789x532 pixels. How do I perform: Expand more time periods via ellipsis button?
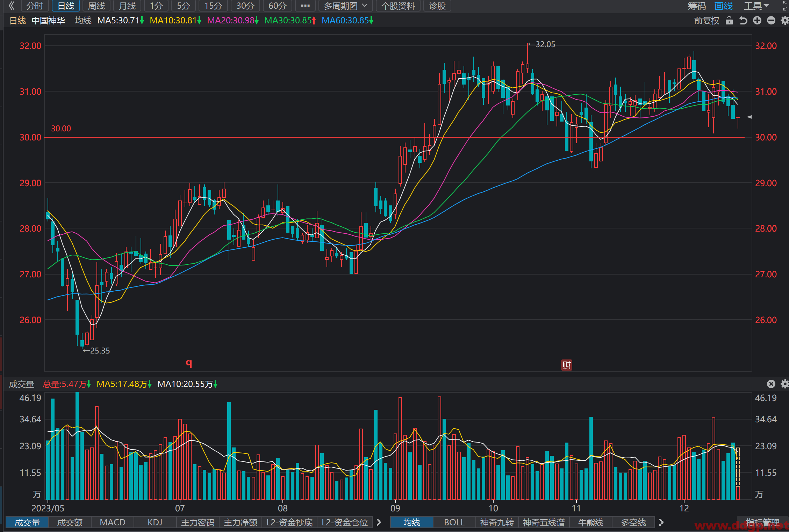click(305, 6)
